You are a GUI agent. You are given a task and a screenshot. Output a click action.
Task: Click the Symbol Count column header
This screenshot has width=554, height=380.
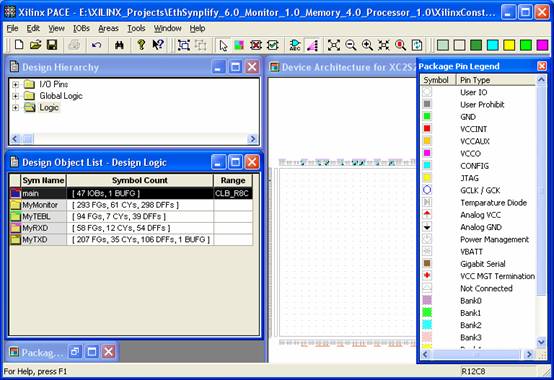click(x=140, y=180)
